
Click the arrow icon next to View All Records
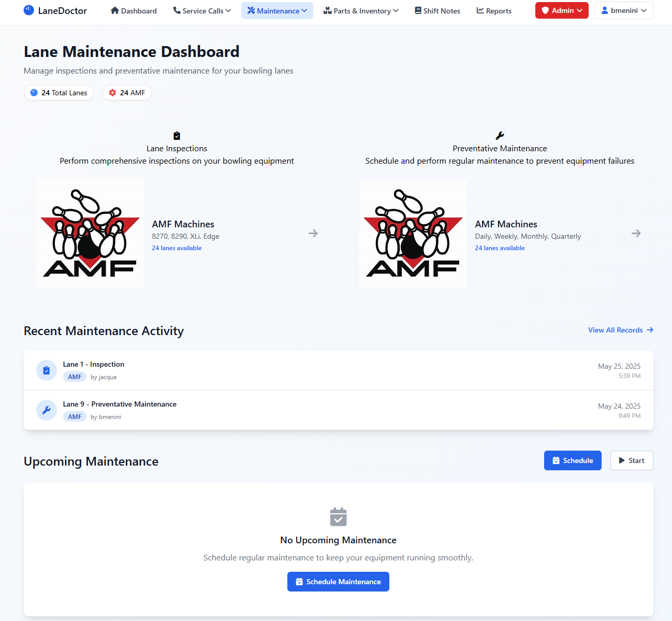coord(650,330)
